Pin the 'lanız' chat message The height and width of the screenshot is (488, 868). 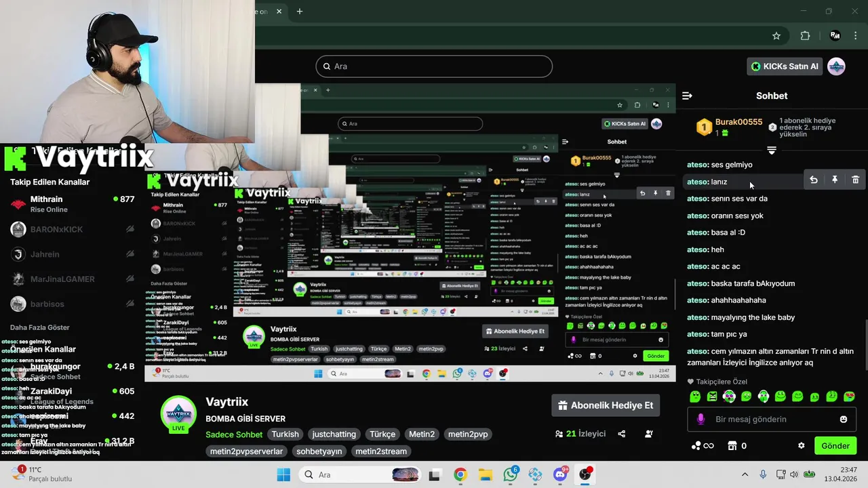[835, 180]
